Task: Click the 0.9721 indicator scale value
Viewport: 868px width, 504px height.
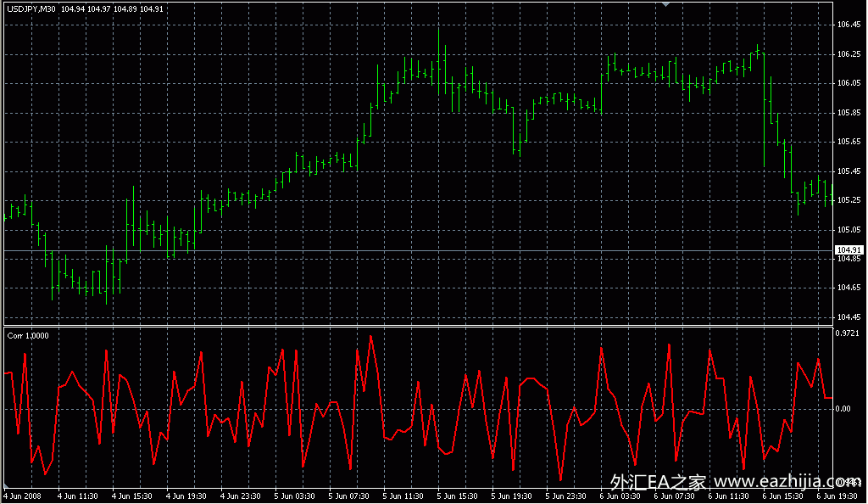Action: coord(849,333)
